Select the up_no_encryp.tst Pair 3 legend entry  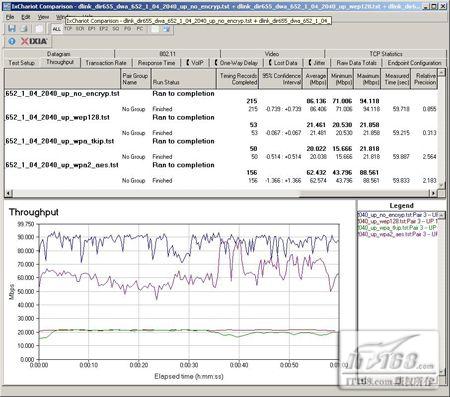[x=397, y=215]
